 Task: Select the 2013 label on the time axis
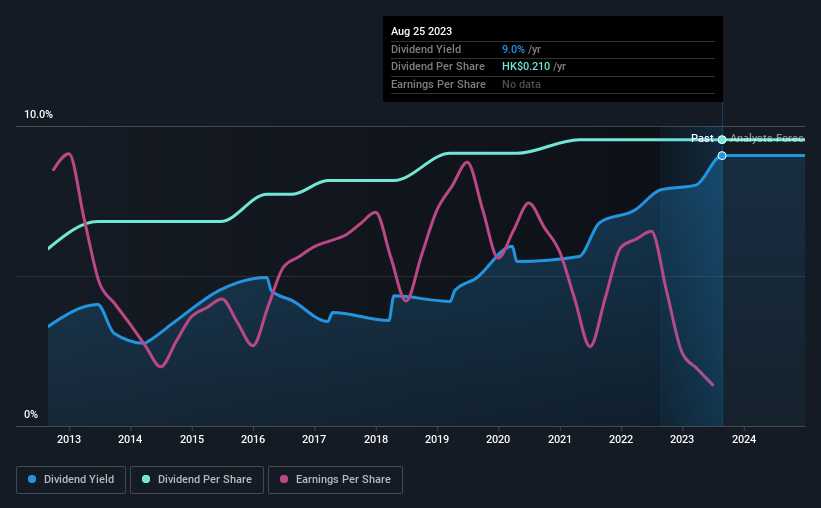[69, 439]
